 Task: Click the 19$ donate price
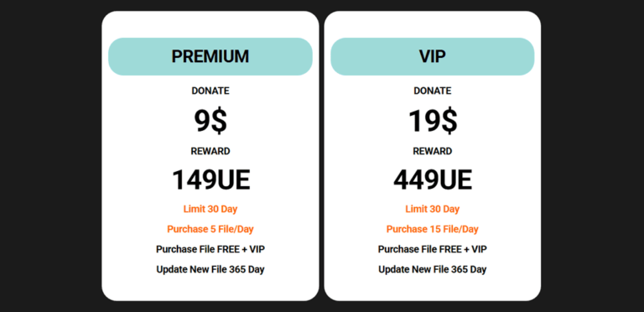coord(433,121)
